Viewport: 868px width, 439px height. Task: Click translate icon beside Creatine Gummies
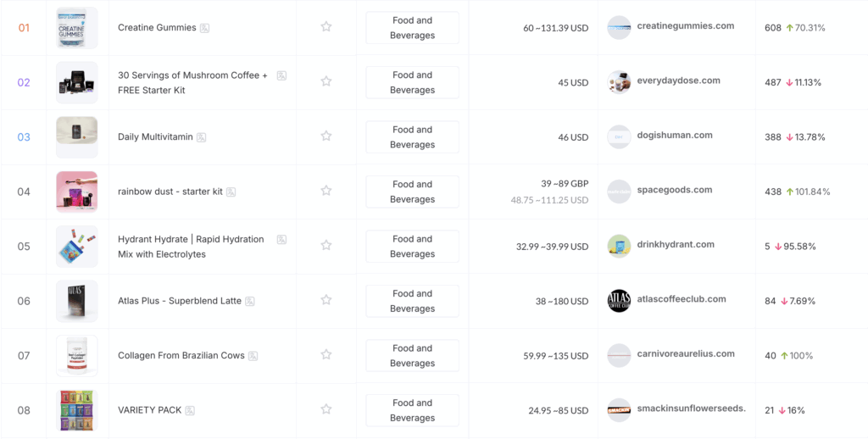point(205,28)
